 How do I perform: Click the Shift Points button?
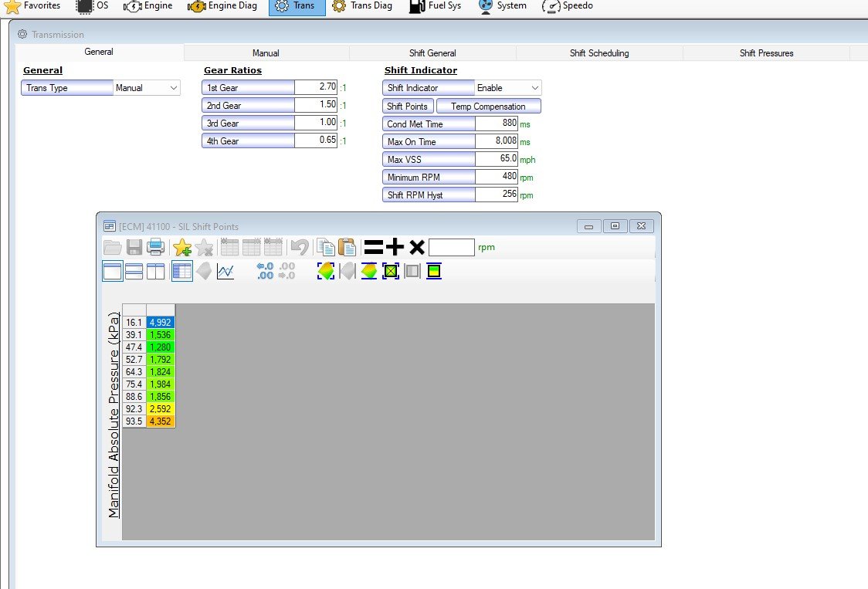point(407,107)
